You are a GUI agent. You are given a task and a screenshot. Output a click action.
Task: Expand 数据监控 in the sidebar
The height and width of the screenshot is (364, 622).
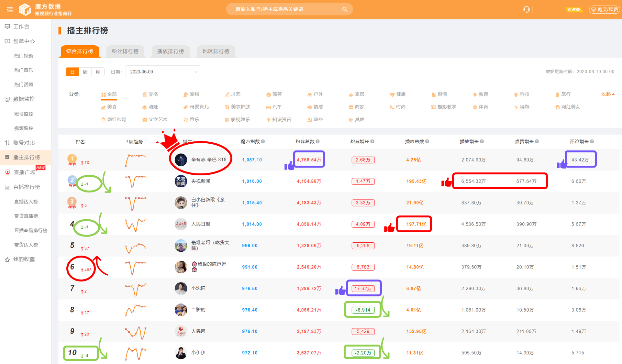coord(24,99)
